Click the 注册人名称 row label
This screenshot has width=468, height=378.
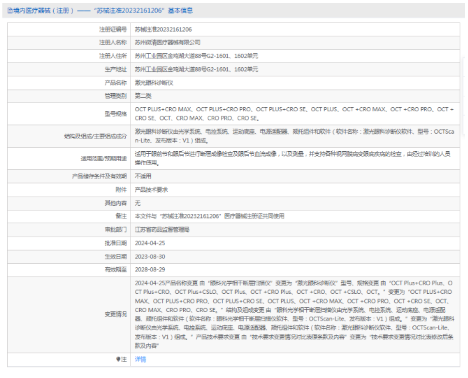pyautogui.click(x=113, y=42)
